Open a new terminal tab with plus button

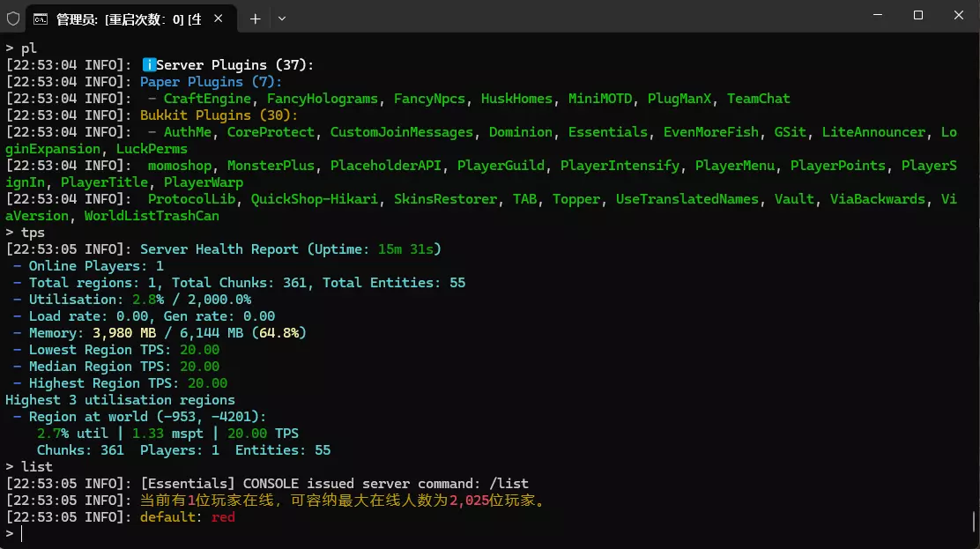click(255, 19)
